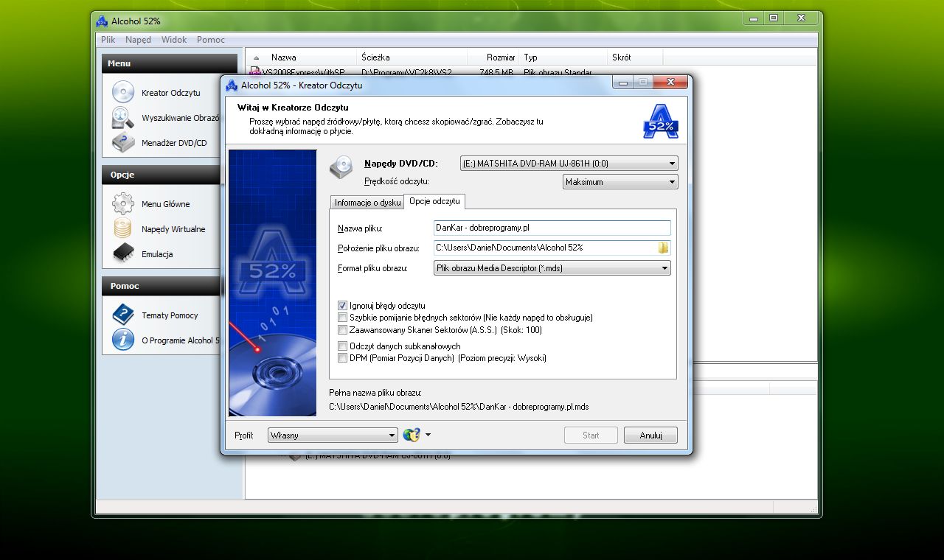The image size is (944, 560).
Task: Click the Start button
Action: (591, 435)
